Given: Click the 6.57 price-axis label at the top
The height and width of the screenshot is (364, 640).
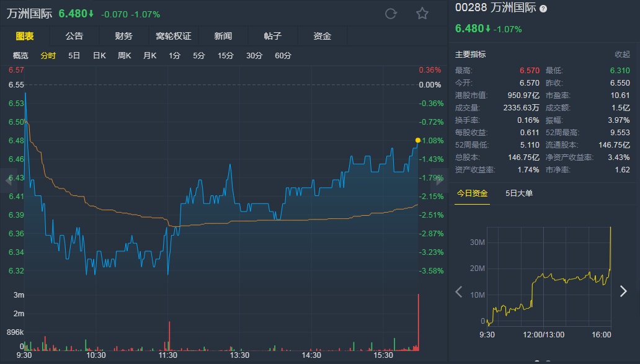Looking at the screenshot, I should click(x=16, y=70).
